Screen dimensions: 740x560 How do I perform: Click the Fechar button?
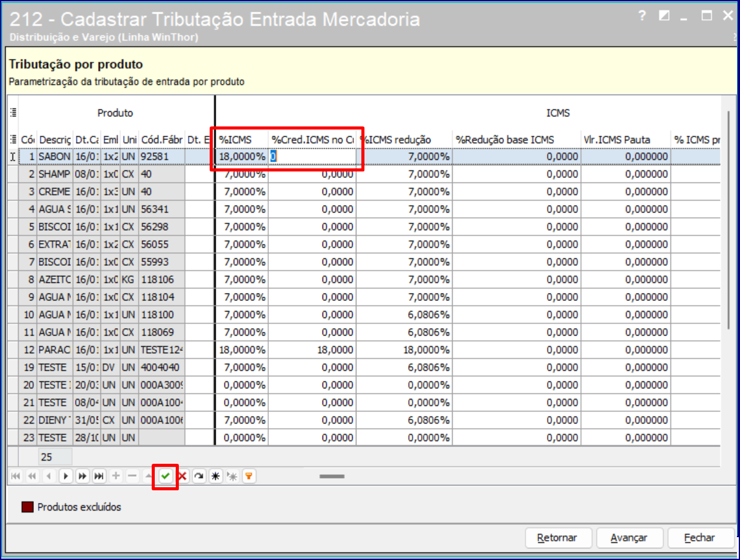point(699,538)
